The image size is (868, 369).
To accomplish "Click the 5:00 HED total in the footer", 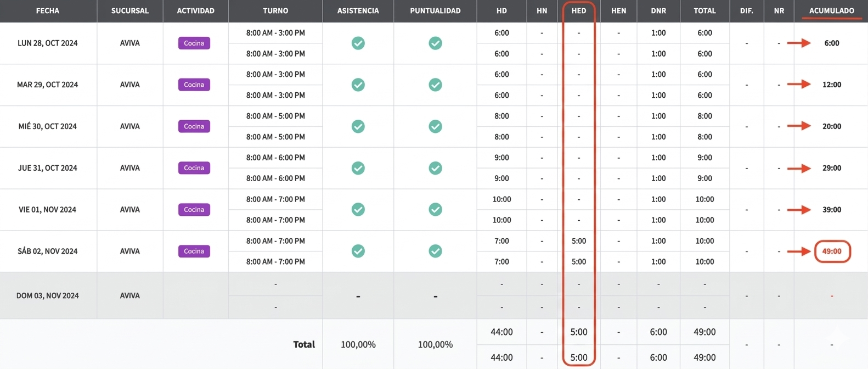I will pyautogui.click(x=578, y=332).
